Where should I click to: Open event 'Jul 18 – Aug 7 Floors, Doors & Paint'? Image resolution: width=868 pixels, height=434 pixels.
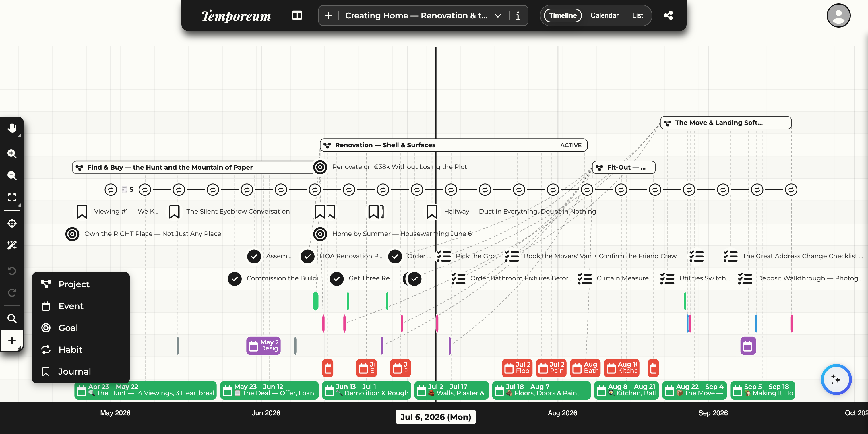541,390
